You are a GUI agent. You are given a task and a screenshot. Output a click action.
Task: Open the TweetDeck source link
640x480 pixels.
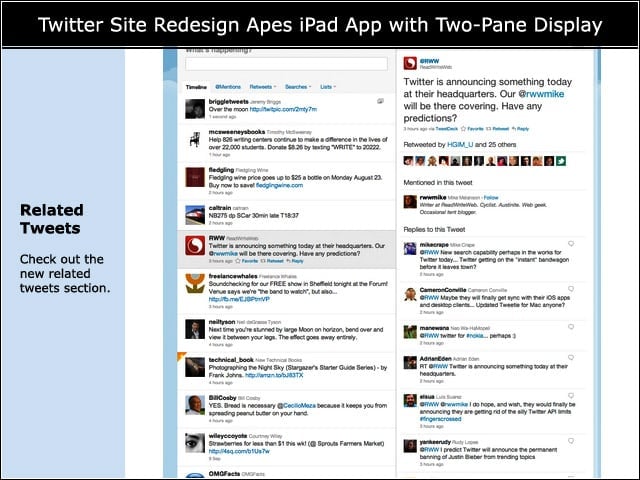click(447, 129)
